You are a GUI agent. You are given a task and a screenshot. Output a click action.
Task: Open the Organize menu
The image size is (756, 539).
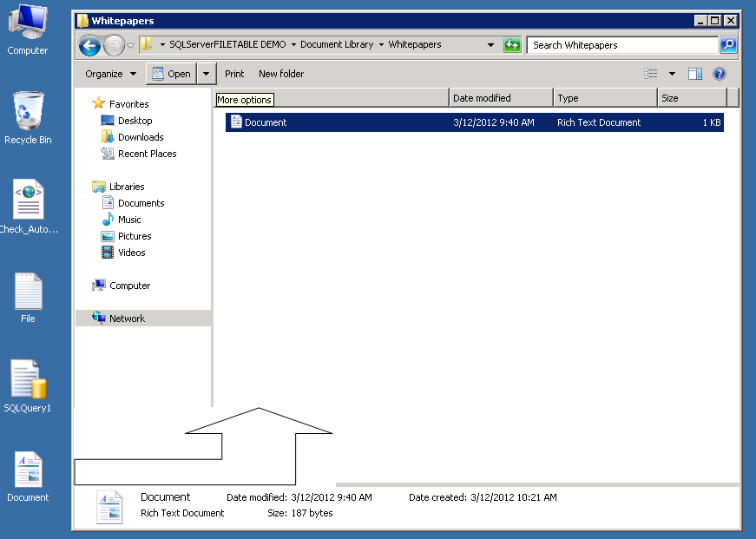[x=110, y=74]
